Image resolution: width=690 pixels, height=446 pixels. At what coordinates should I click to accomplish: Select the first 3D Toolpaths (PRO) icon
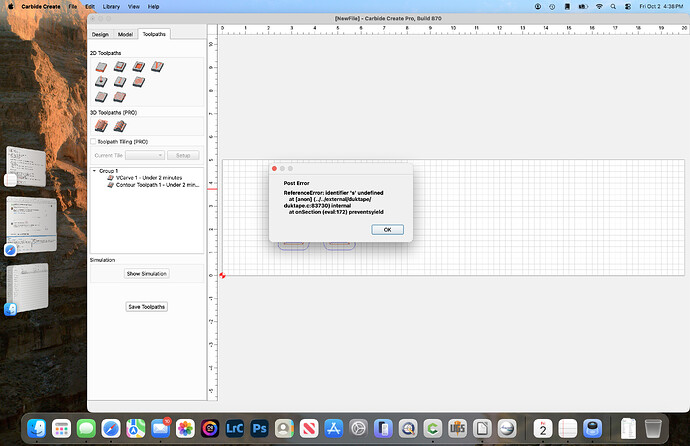[x=101, y=126]
